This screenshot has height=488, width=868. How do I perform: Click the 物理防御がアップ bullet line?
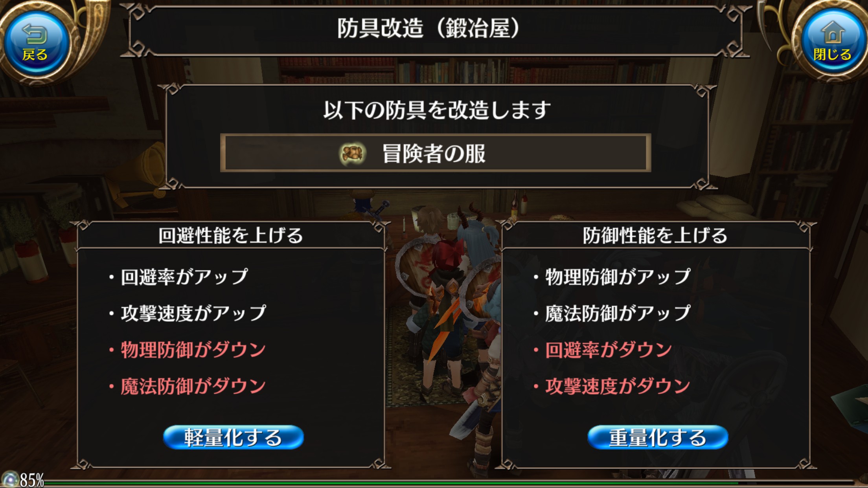612,277
